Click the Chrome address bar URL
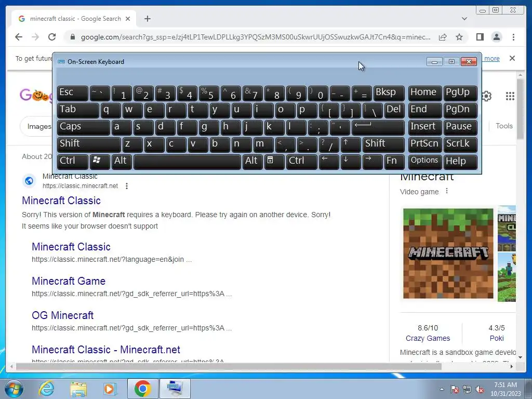 (x=256, y=37)
